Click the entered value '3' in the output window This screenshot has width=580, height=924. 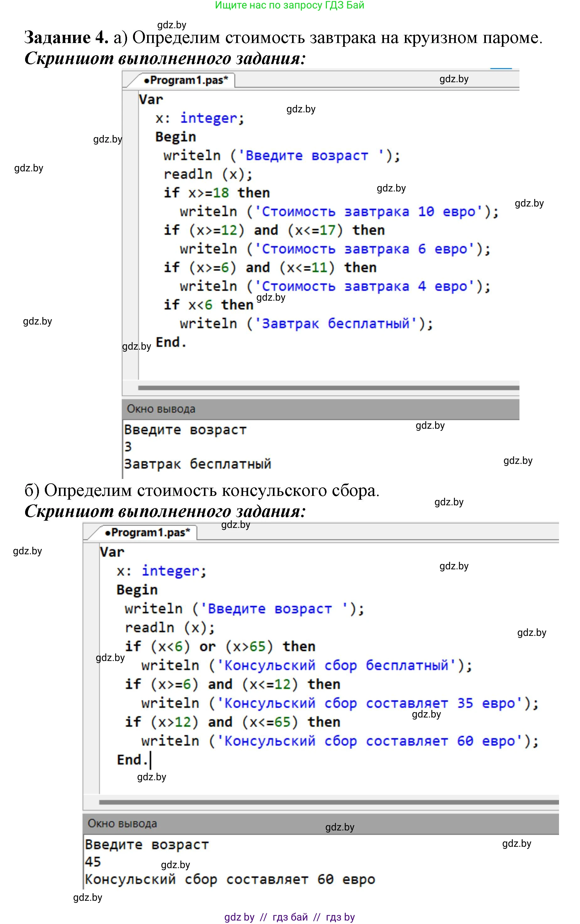coord(128,447)
